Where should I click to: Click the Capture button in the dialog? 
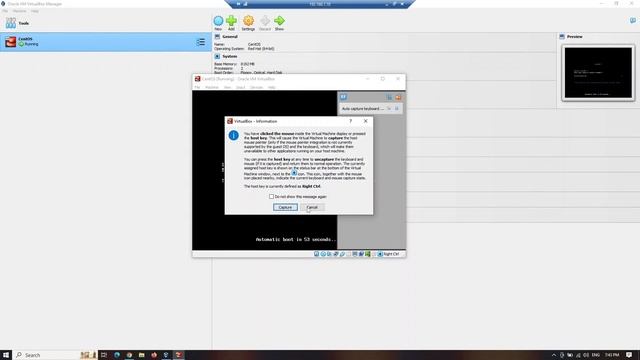pyautogui.click(x=285, y=207)
